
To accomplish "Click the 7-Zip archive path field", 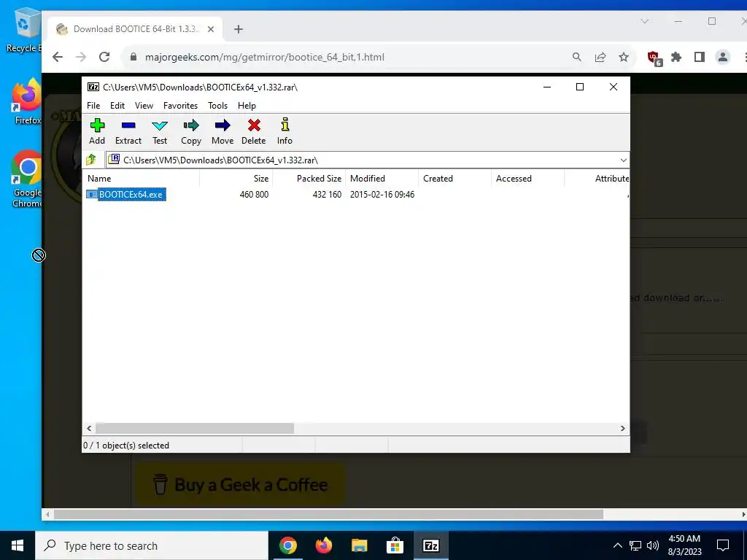I will point(362,160).
